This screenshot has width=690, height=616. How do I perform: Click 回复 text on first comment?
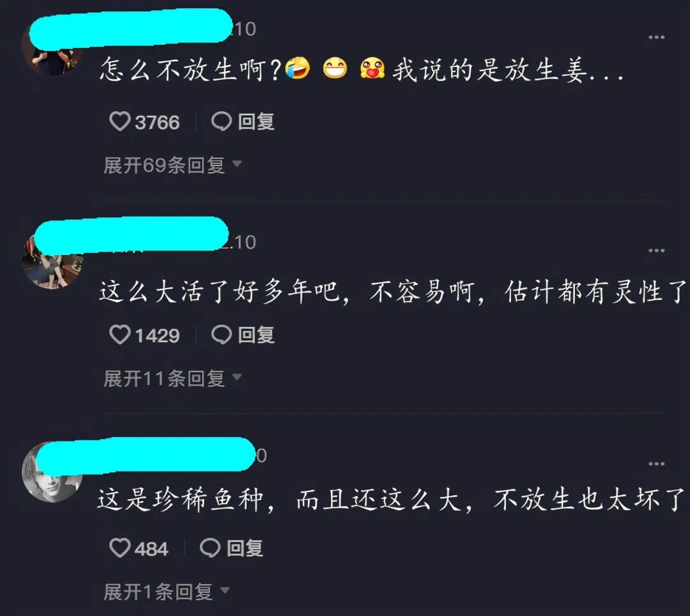(x=256, y=121)
